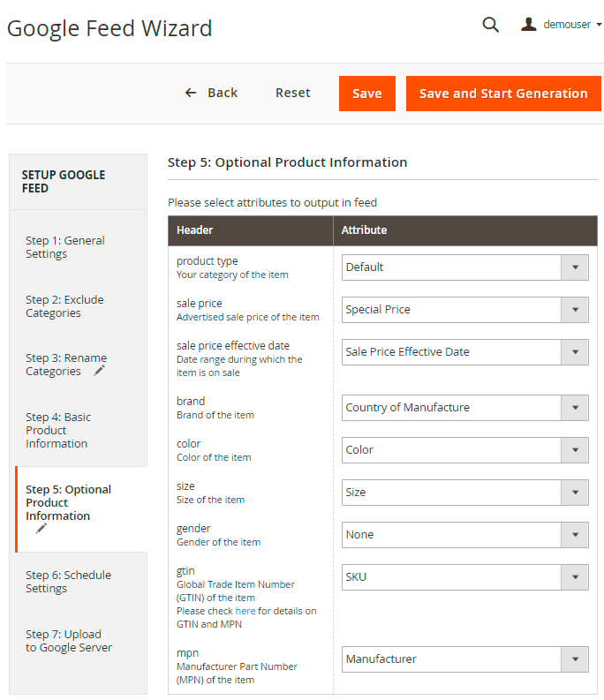Viewport: 604px width, 700px height.
Task: Click the 'here' link for GTIN details
Action: [245, 611]
